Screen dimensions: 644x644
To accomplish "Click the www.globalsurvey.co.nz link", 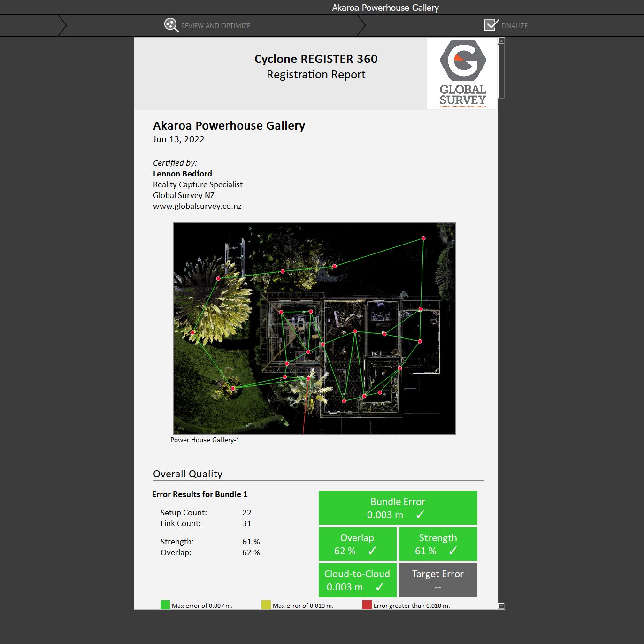I will coord(197,206).
